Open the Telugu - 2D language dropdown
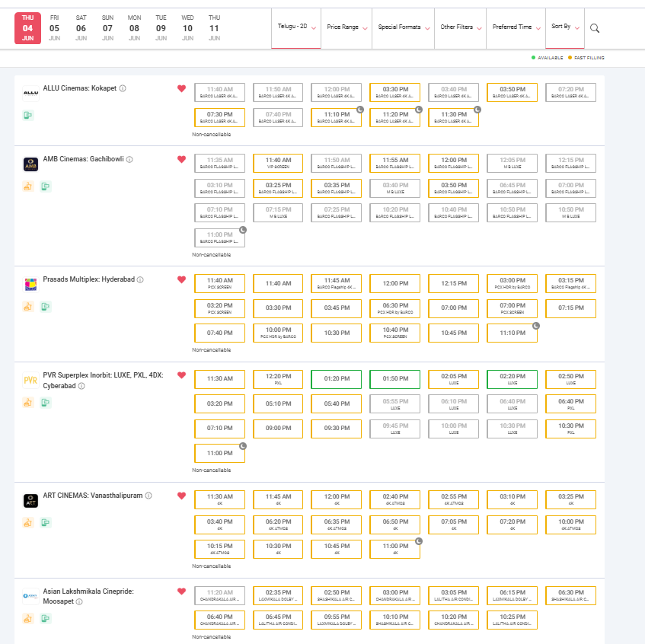Screen dimensions: 645x644 pos(296,27)
